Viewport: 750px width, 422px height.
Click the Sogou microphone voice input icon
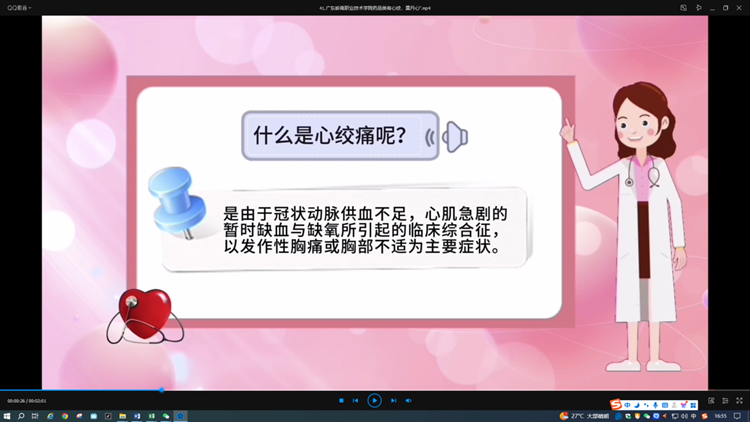pos(655,405)
